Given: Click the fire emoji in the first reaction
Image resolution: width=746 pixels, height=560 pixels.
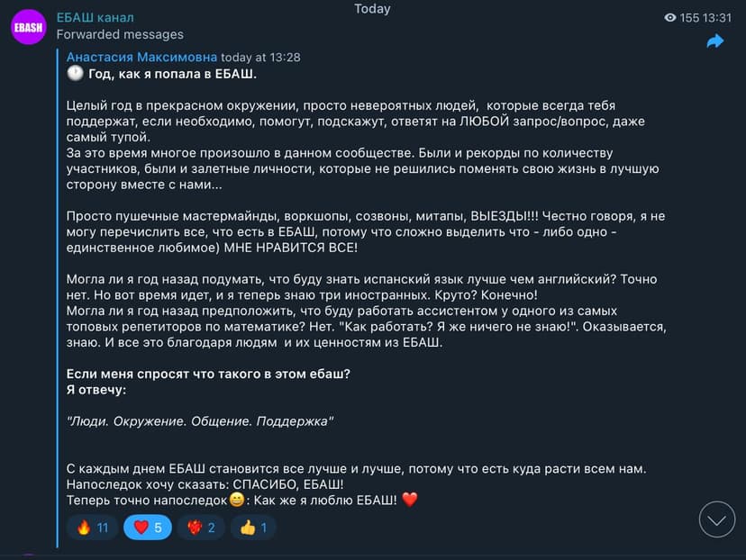Looking at the screenshot, I should click(86, 527).
